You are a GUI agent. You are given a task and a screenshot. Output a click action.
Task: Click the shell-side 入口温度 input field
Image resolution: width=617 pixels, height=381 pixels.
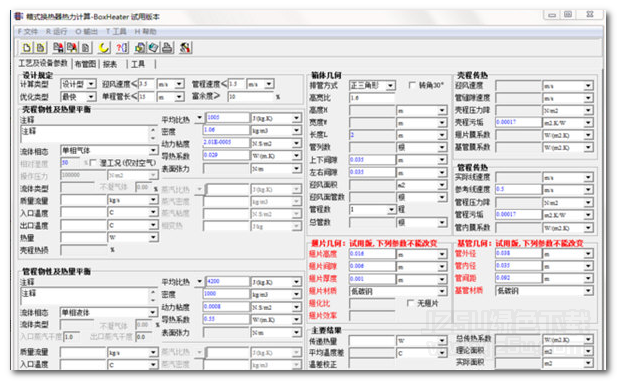tap(83, 213)
